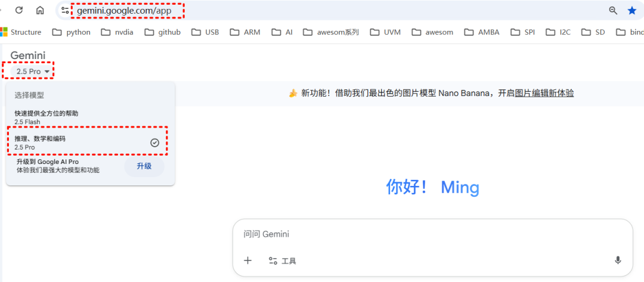Open site information icon in address bar
This screenshot has width=644, height=282.
[65, 10]
